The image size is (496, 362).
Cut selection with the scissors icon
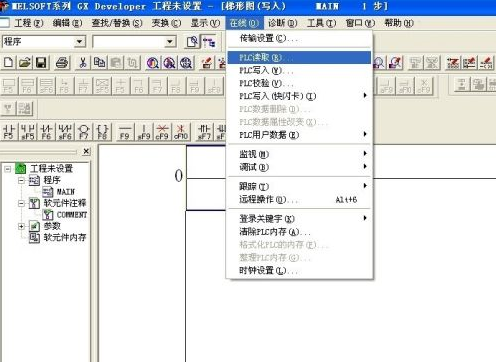coord(83,62)
